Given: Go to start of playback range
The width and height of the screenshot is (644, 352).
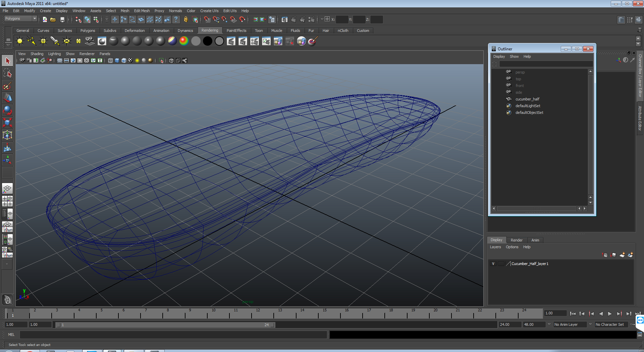Looking at the screenshot, I should pyautogui.click(x=573, y=314).
